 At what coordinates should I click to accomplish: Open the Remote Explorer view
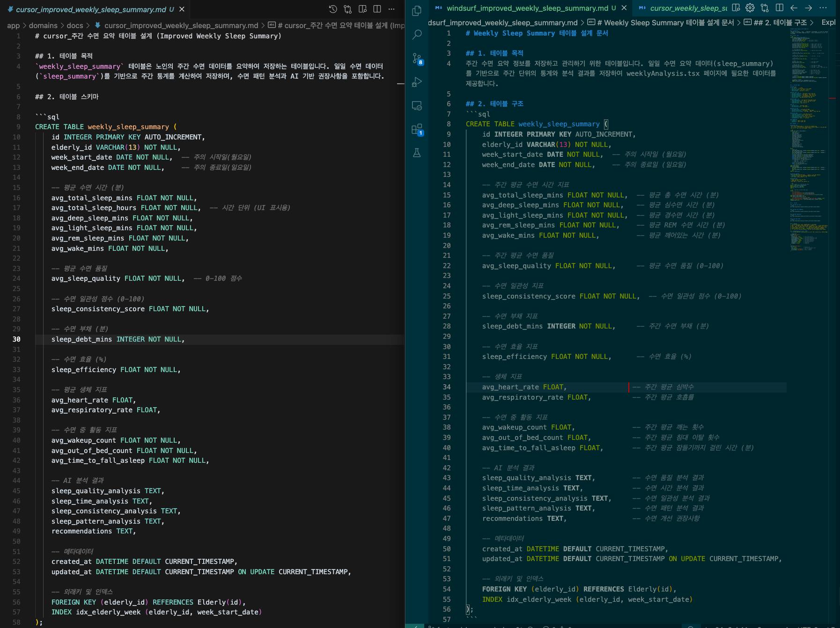coord(416,106)
